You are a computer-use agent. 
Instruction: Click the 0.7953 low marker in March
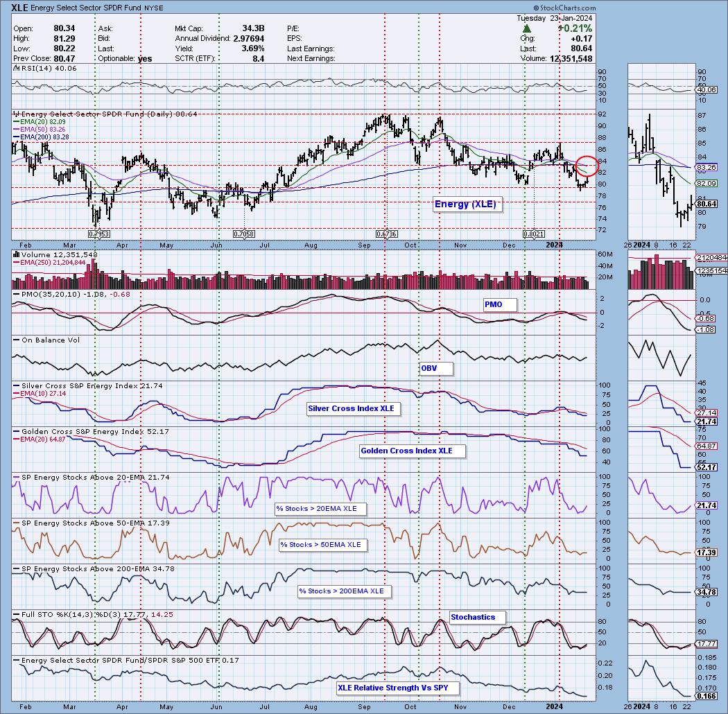coord(99,234)
